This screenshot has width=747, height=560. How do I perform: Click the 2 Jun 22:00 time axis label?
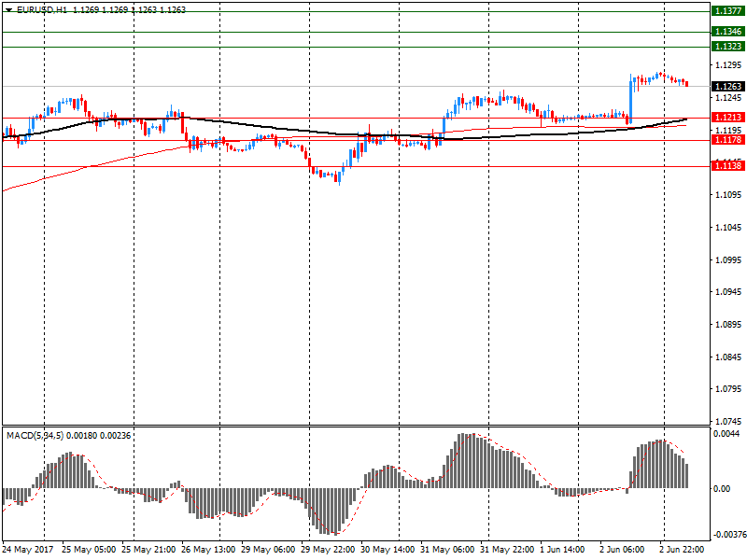[682, 550]
